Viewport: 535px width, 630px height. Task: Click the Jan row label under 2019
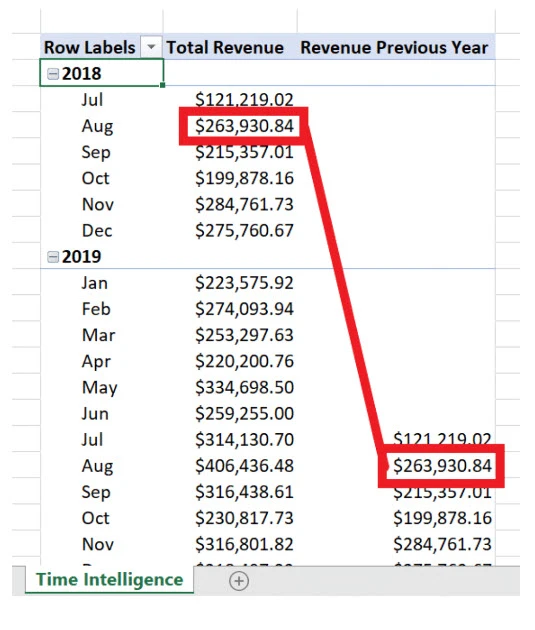[x=94, y=283]
